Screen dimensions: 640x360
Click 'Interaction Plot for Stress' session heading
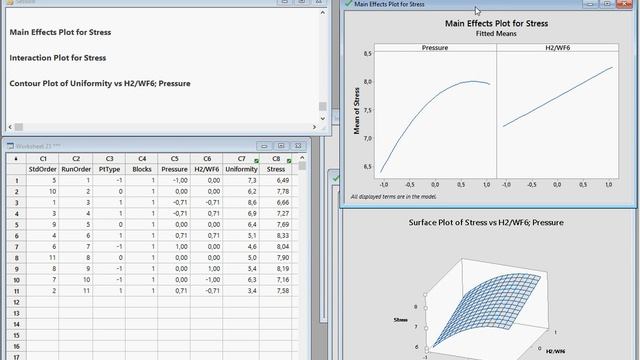[x=58, y=58]
